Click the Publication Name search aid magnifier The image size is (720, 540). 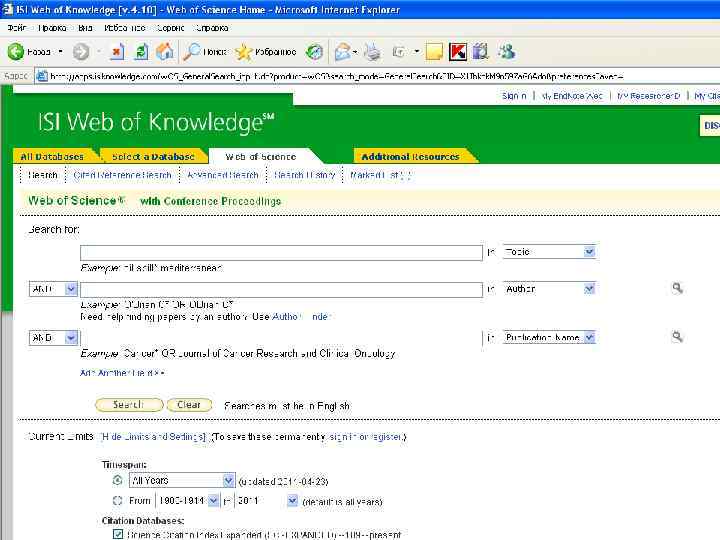click(677, 337)
